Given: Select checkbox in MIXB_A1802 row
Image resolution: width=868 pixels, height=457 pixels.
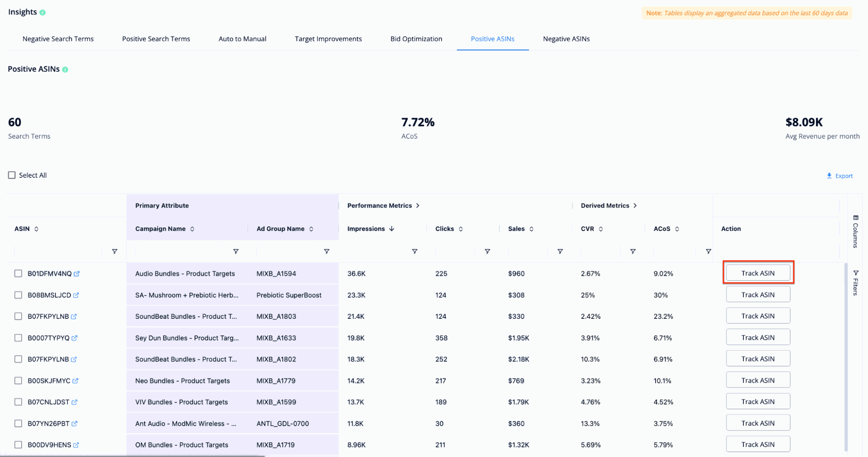Looking at the screenshot, I should coord(18,359).
